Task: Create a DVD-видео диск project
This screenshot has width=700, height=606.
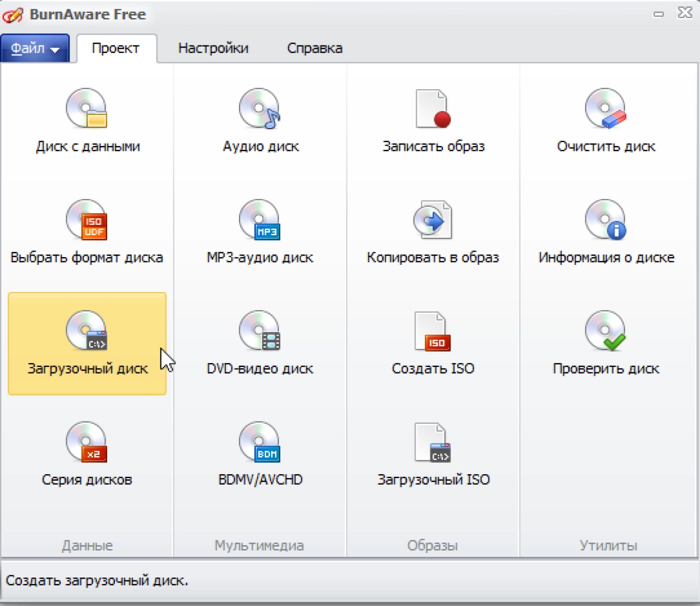Action: [260, 343]
